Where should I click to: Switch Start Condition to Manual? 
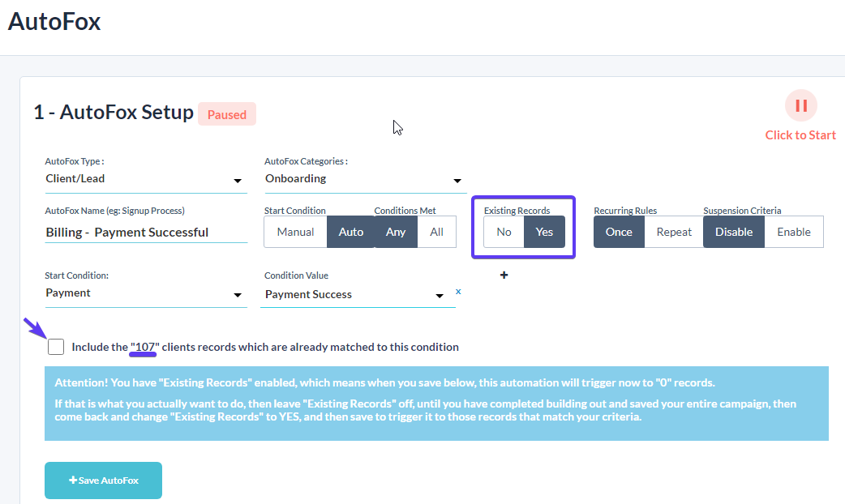pyautogui.click(x=295, y=232)
